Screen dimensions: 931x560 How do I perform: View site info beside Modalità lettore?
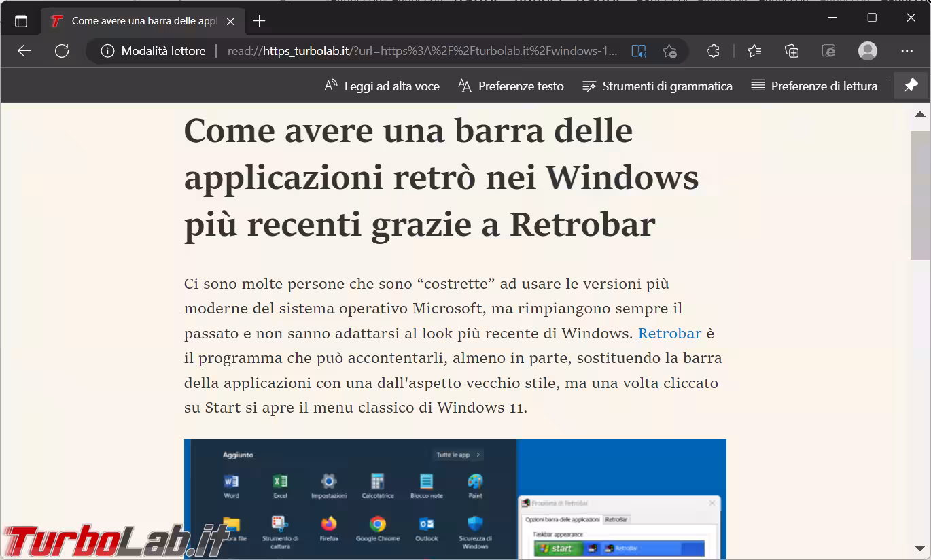(107, 51)
